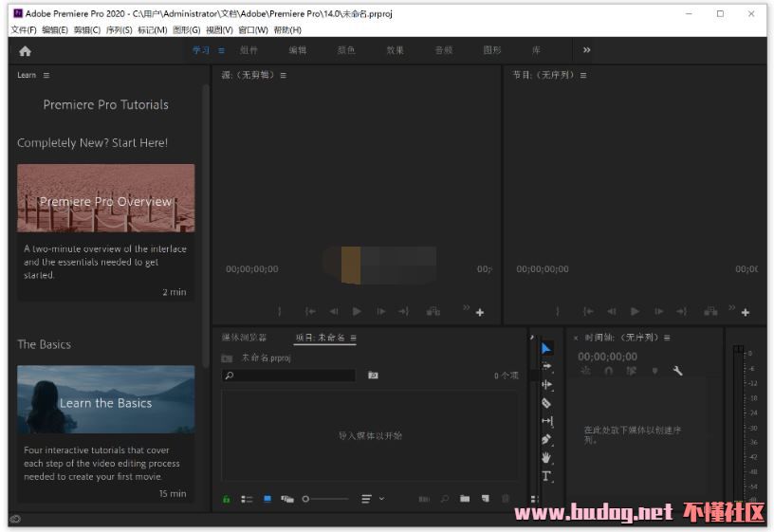Viewport: 774px width, 532px height.
Task: Expand Source monitor transport overflow chevrons
Action: coord(467,307)
